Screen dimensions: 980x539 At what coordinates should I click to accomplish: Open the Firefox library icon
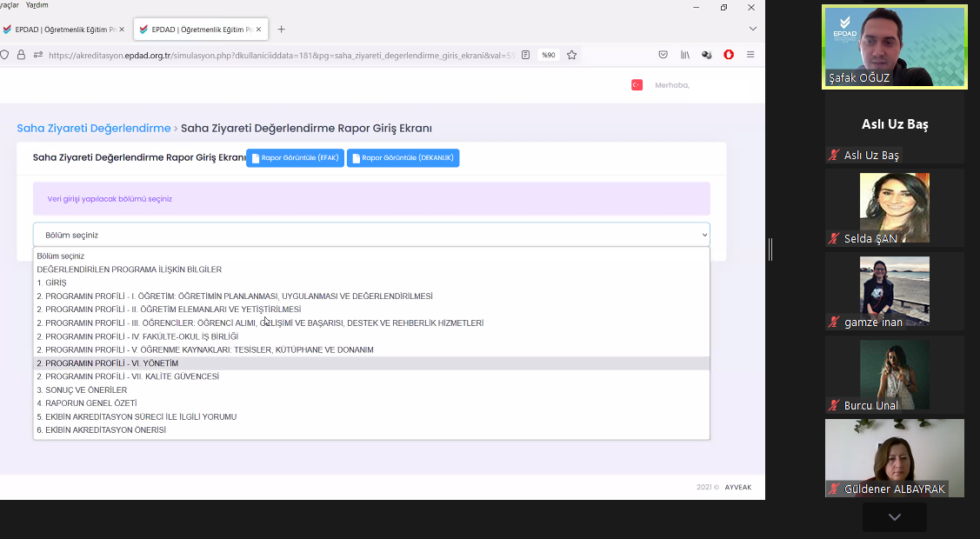click(685, 55)
